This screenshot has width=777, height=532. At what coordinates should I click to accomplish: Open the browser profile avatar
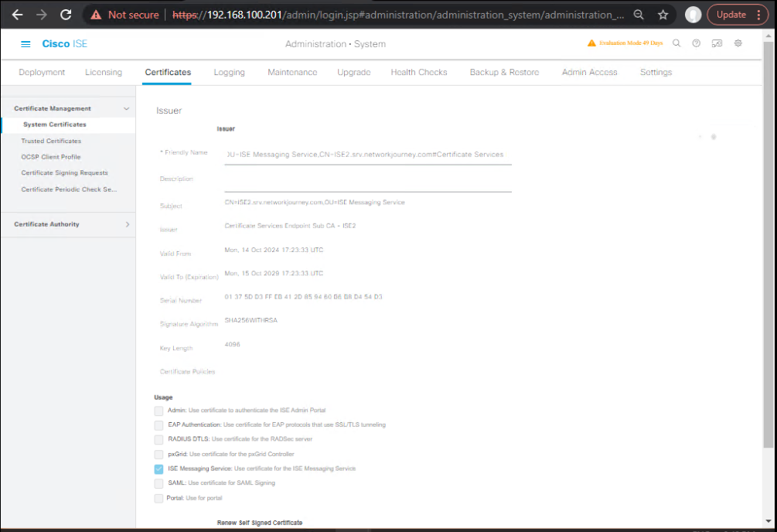point(693,15)
